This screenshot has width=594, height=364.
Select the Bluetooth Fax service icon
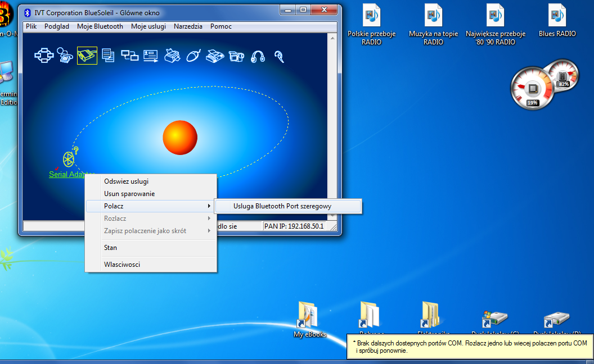click(215, 56)
